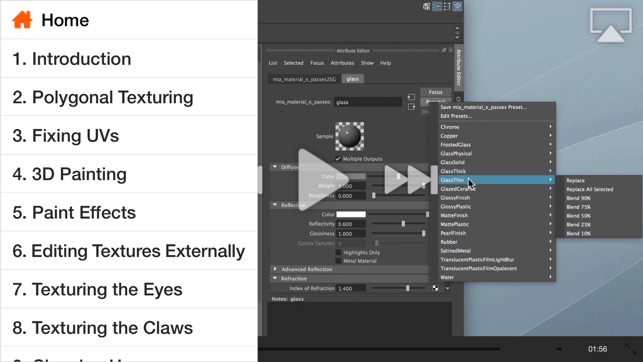Screen dimensions: 643x362
Task: Collapse the Diffuse section
Action: [x=275, y=167]
